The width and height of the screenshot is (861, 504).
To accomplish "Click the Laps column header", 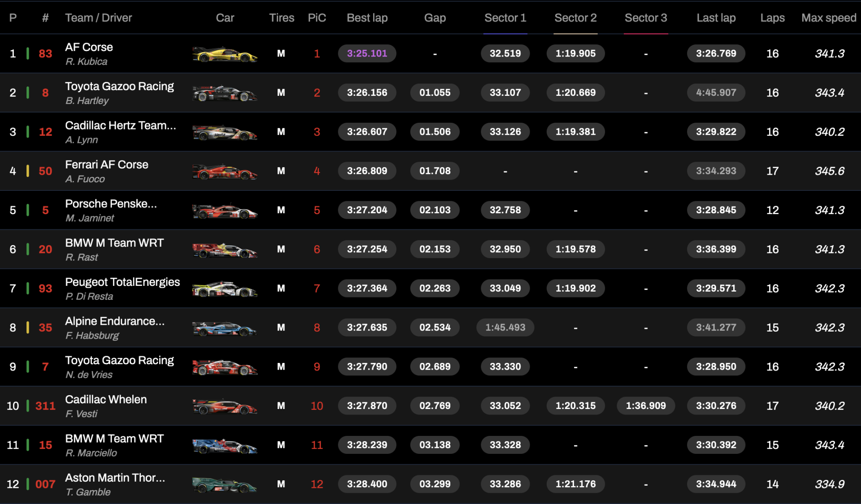I will coord(772,18).
